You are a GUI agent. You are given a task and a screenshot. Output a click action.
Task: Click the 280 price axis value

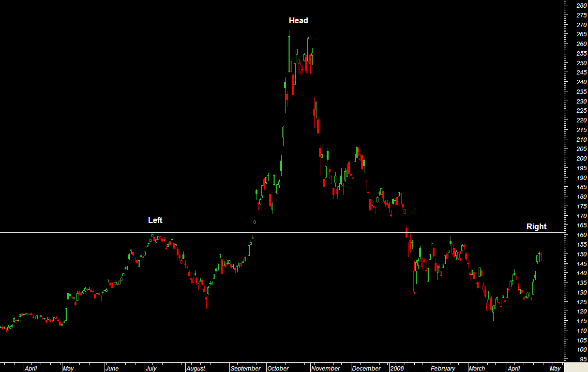point(582,6)
